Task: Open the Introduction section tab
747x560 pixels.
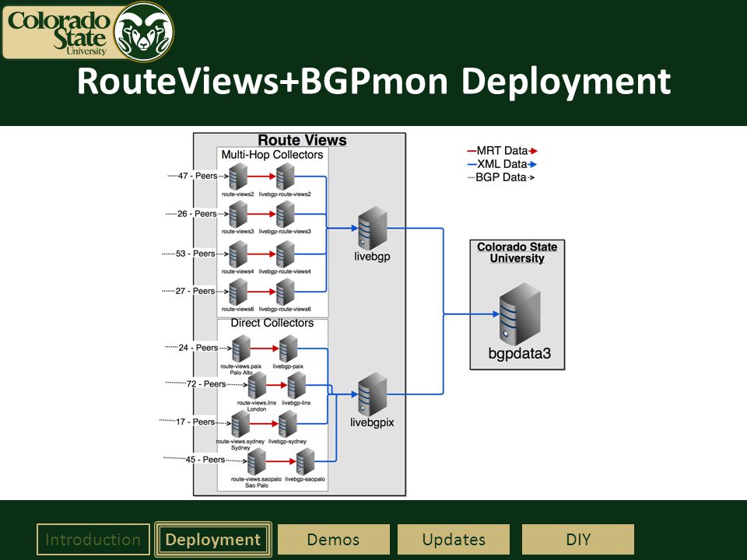Action: click(x=93, y=540)
